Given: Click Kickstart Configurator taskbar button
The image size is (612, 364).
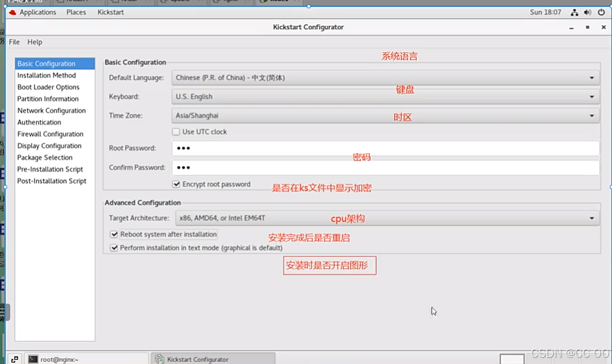Looking at the screenshot, I should coord(213,359).
